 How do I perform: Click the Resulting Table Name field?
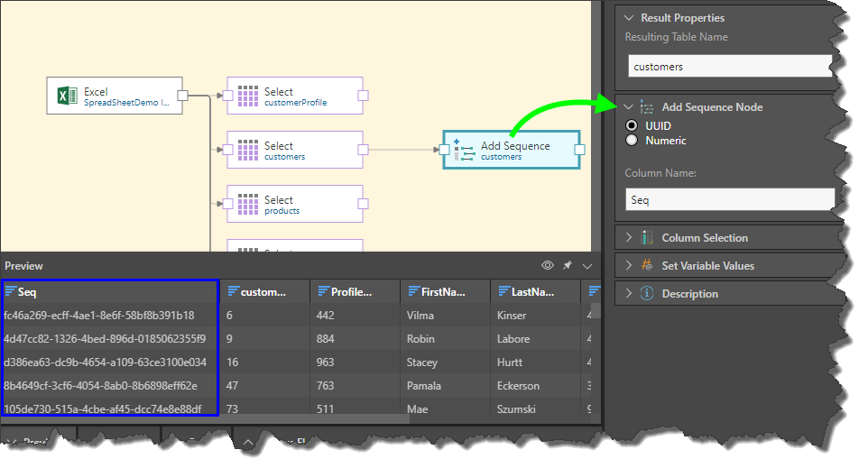pyautogui.click(x=729, y=67)
